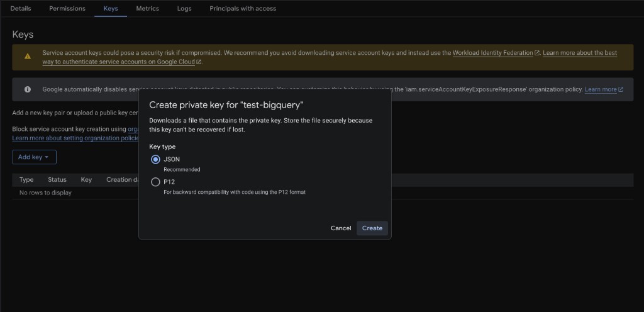Click external link icon after info banner Learn more
Viewport: 644px width, 312px height.
(621, 89)
